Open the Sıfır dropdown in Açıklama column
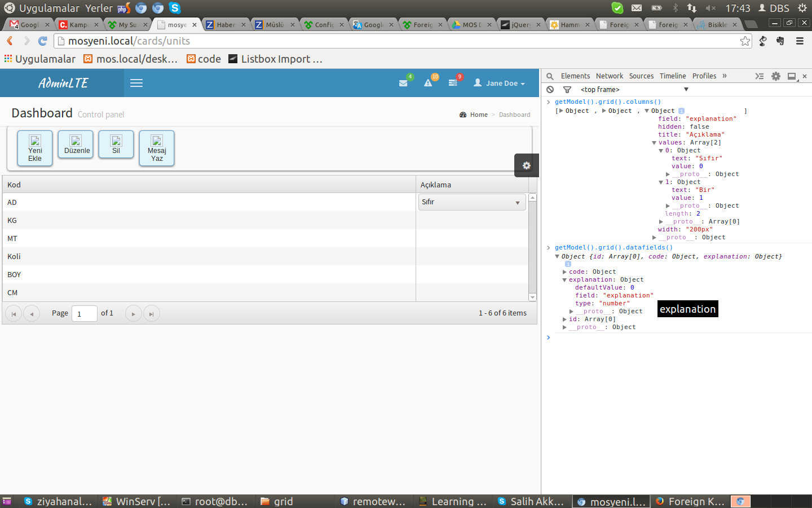The image size is (812, 508). pos(472,202)
